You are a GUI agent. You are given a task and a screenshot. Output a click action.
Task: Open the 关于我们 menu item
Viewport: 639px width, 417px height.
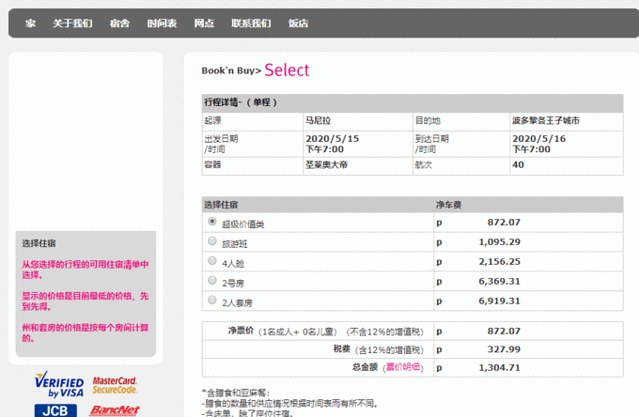tap(73, 23)
